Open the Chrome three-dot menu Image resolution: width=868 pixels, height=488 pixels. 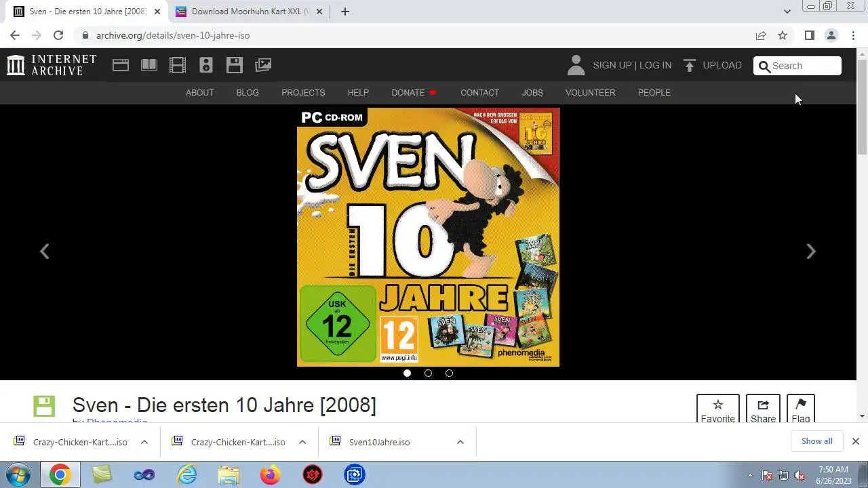853,35
